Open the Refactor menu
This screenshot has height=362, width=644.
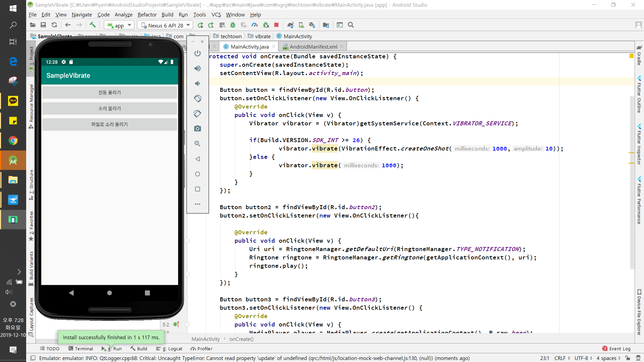[x=147, y=14]
